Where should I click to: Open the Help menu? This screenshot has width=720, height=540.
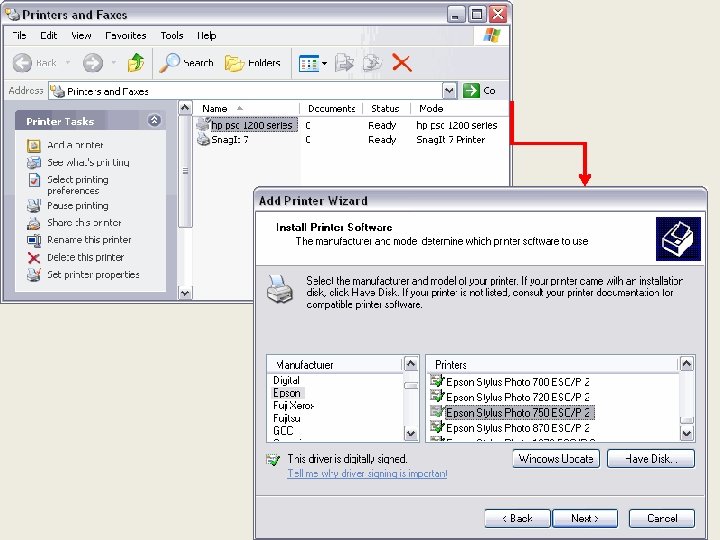coord(206,35)
